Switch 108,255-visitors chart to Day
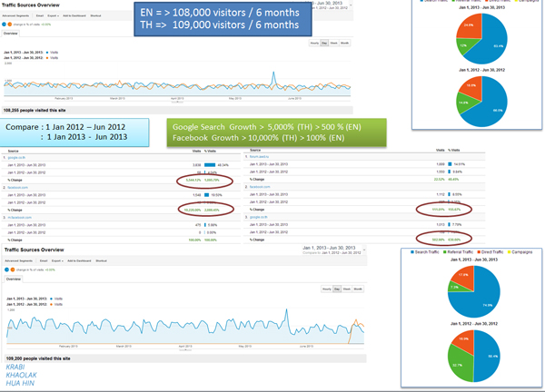The image size is (545, 392). click(x=324, y=43)
